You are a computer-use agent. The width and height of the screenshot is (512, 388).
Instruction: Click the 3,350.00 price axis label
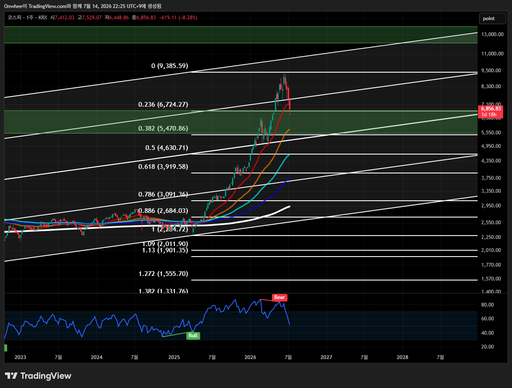pos(491,191)
